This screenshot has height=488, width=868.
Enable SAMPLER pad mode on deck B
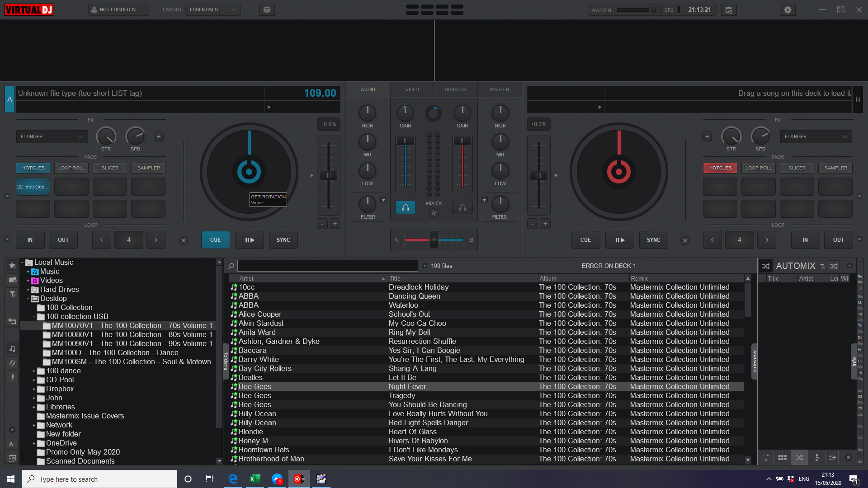point(835,168)
